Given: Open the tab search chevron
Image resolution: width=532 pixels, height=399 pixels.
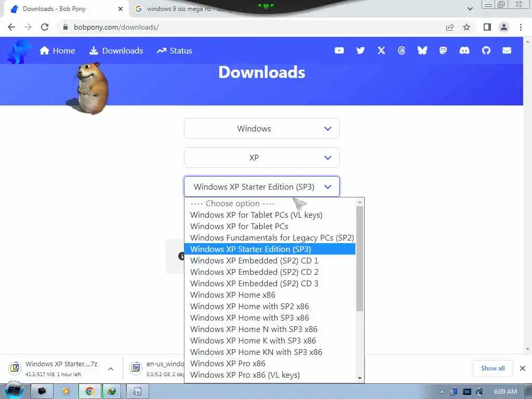Looking at the screenshot, I should [470, 9].
